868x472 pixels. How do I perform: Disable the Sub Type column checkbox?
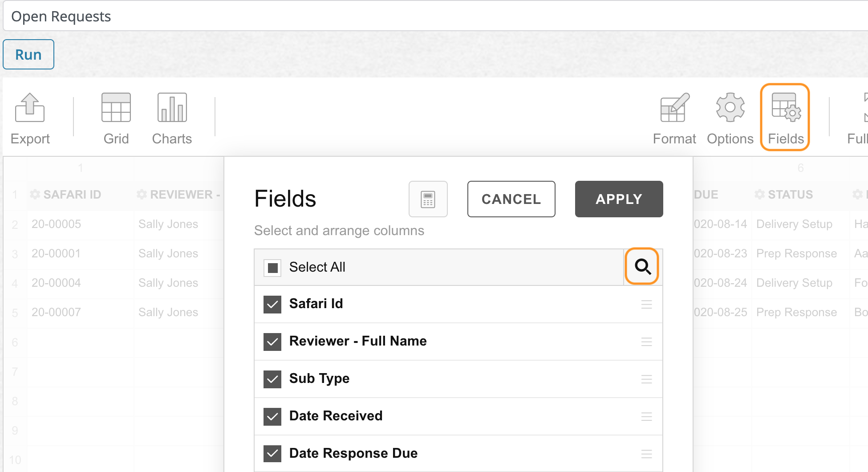coord(272,379)
